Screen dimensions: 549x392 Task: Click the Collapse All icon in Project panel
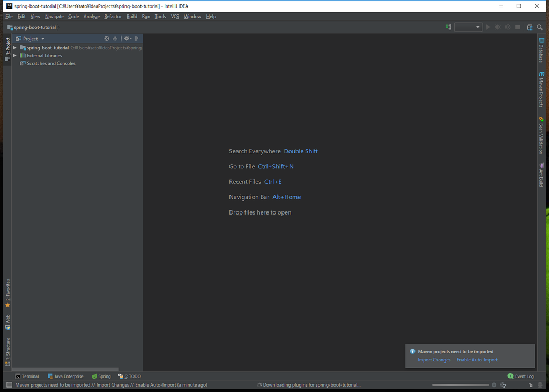pyautogui.click(x=115, y=39)
